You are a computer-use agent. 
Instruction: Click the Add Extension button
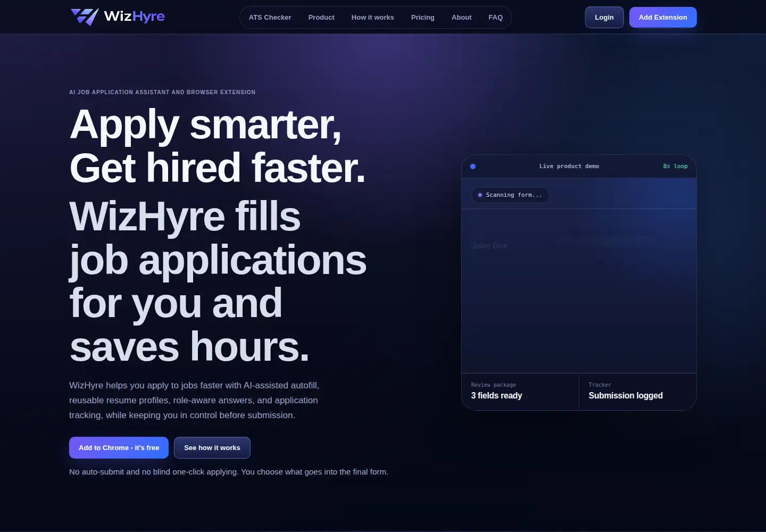(x=663, y=18)
